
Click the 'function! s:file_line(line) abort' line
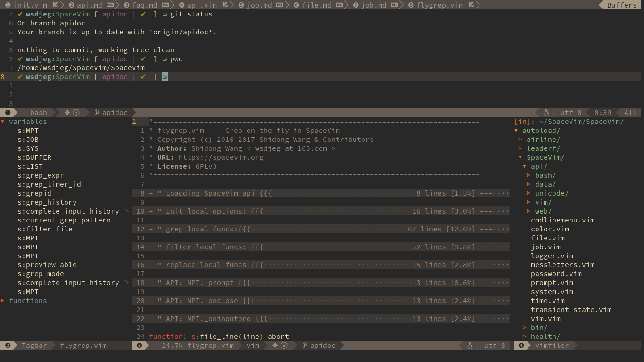pyautogui.click(x=219, y=337)
